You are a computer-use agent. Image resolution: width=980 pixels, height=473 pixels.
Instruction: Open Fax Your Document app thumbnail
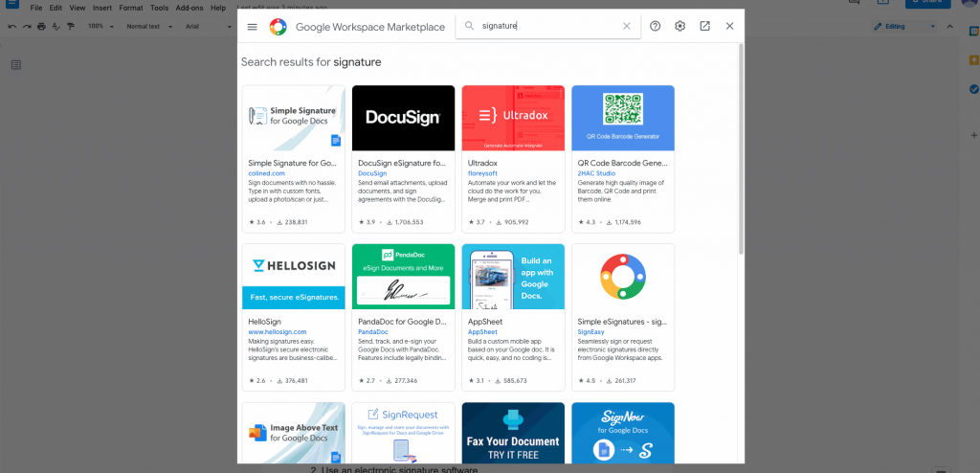tap(513, 433)
